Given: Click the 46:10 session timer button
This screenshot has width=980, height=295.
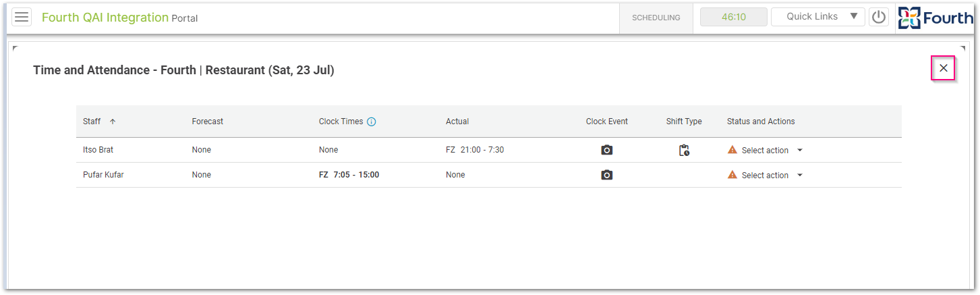Looking at the screenshot, I should [734, 17].
